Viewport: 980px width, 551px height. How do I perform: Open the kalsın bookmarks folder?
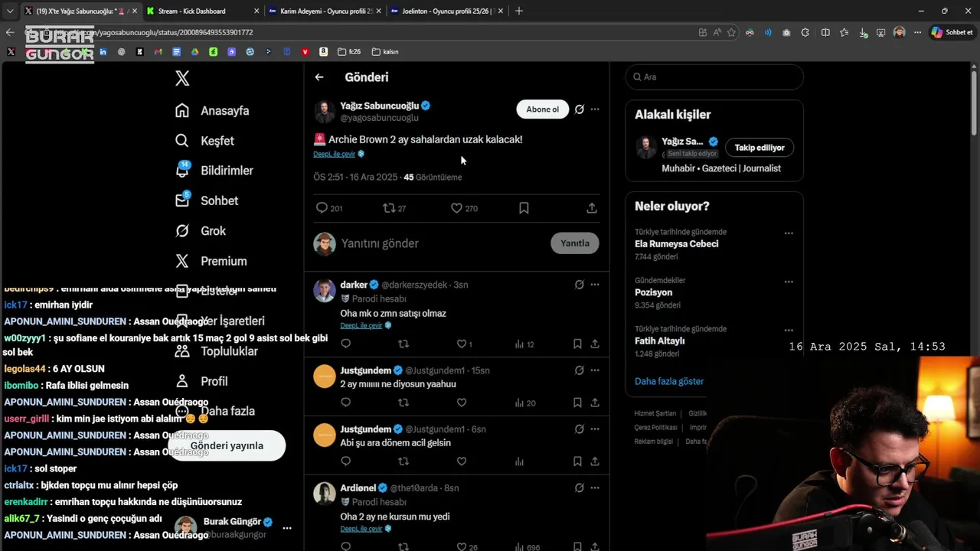point(385,52)
